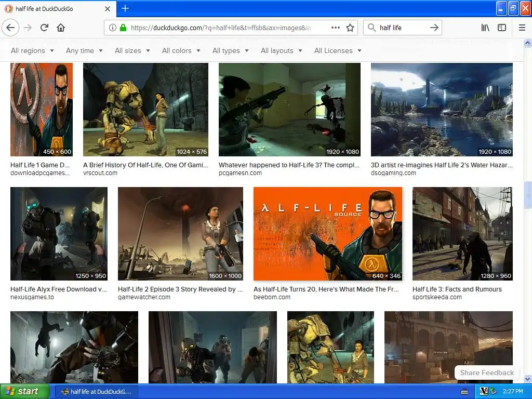Toggle the sidebars view icon
Screen dimensions: 532x399
tap(502, 28)
